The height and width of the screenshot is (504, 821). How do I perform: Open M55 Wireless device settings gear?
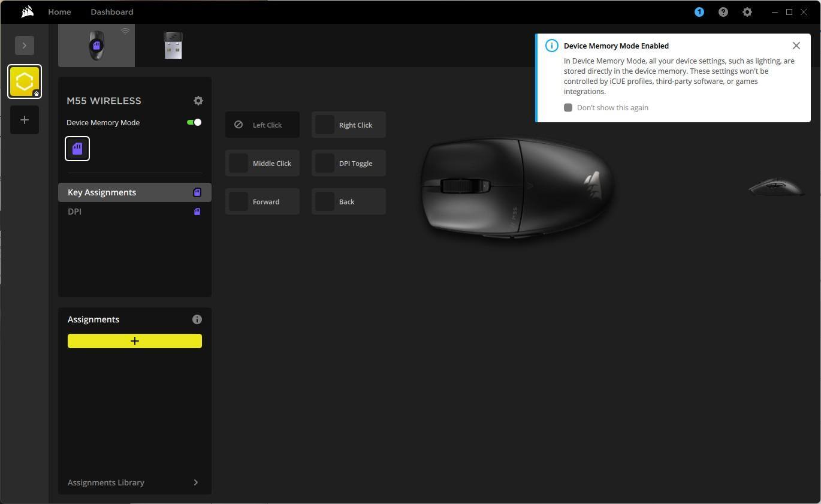[x=198, y=101]
